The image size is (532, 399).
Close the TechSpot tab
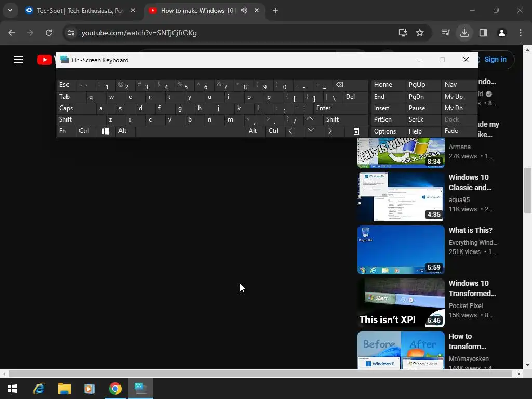point(133,10)
